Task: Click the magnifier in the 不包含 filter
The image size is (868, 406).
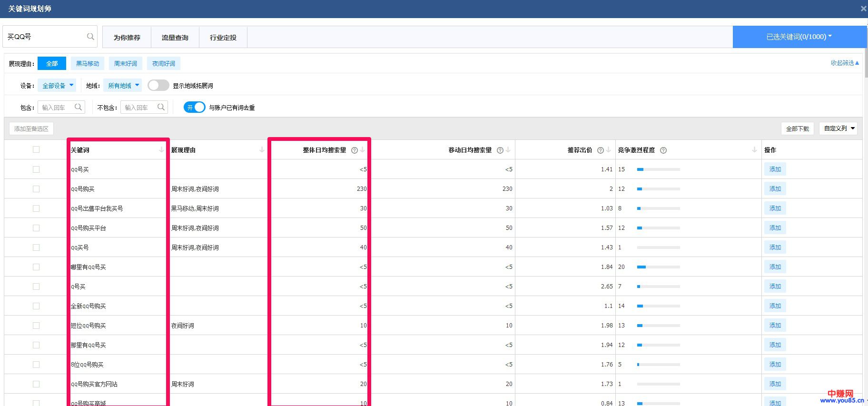Action: pyautogui.click(x=161, y=107)
